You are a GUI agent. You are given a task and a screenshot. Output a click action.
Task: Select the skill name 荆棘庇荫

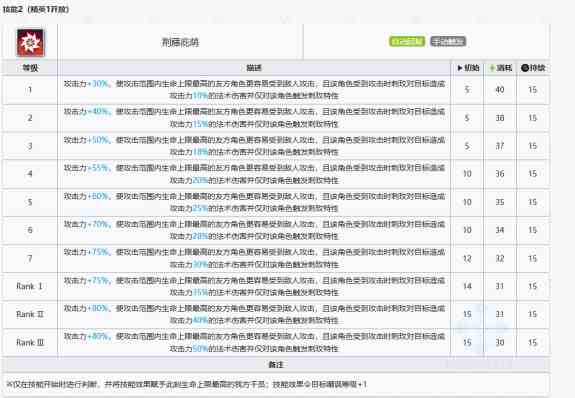(x=180, y=43)
